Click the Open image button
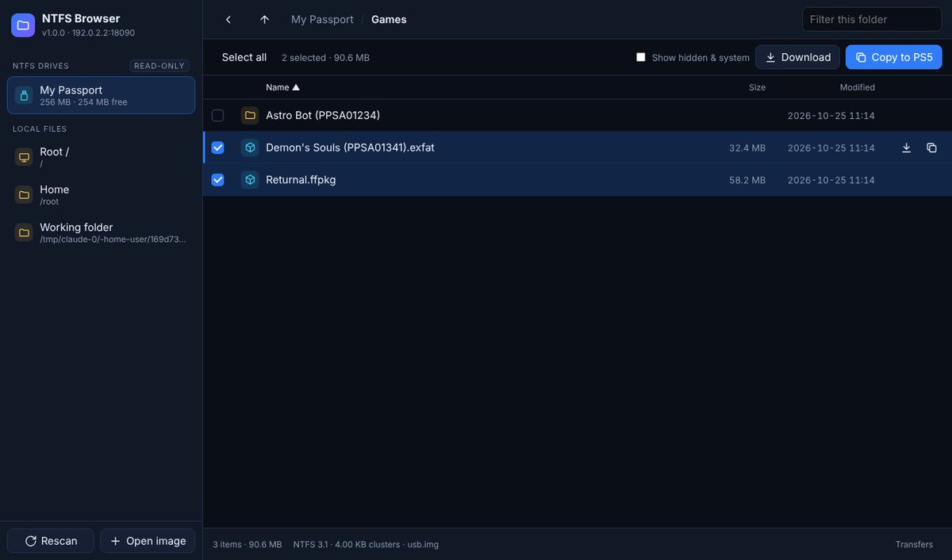This screenshot has width=952, height=560. (148, 541)
